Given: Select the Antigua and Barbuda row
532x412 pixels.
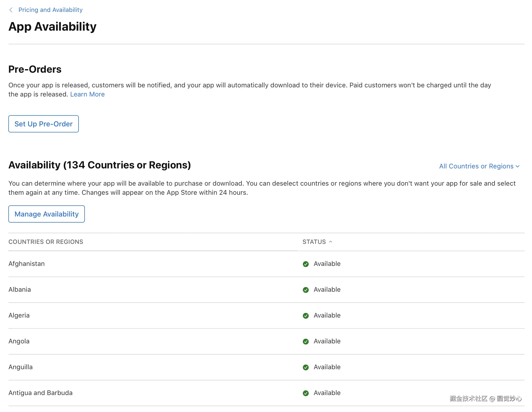Looking at the screenshot, I should tap(41, 393).
